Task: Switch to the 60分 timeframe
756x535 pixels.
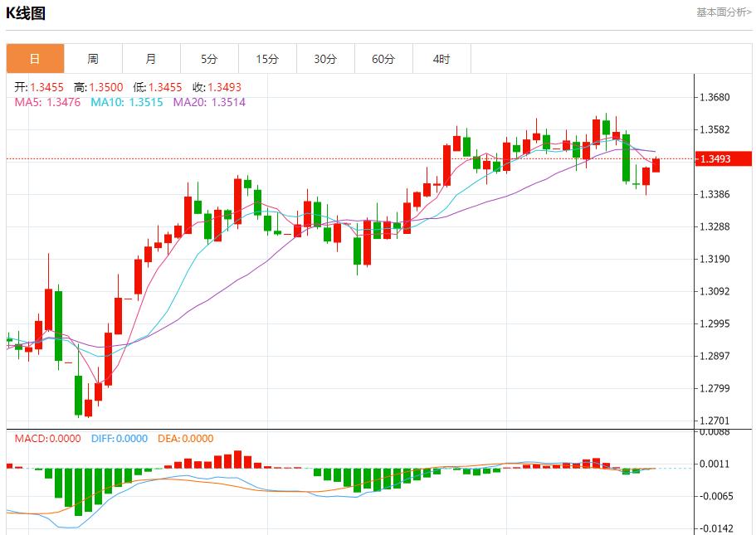Action: tap(383, 59)
